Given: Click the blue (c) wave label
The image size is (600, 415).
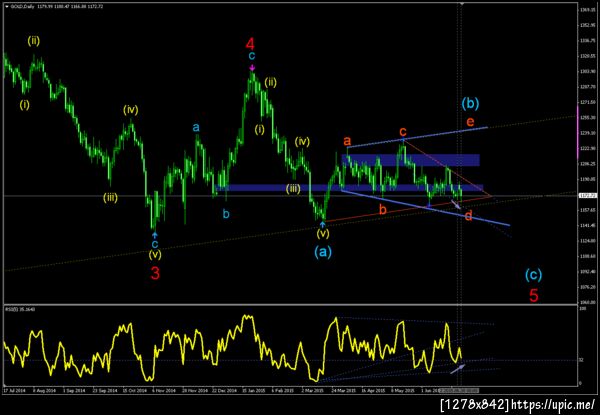Looking at the screenshot, I should tap(533, 274).
